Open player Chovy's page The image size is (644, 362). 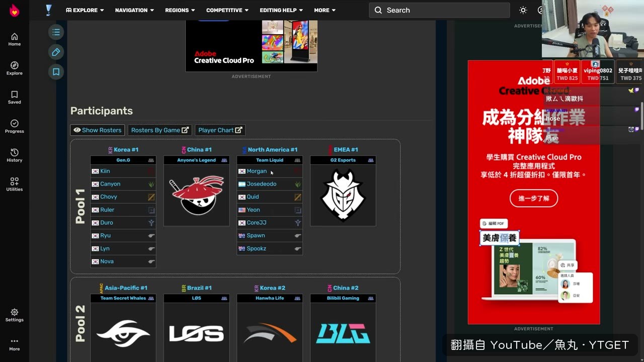(x=109, y=197)
